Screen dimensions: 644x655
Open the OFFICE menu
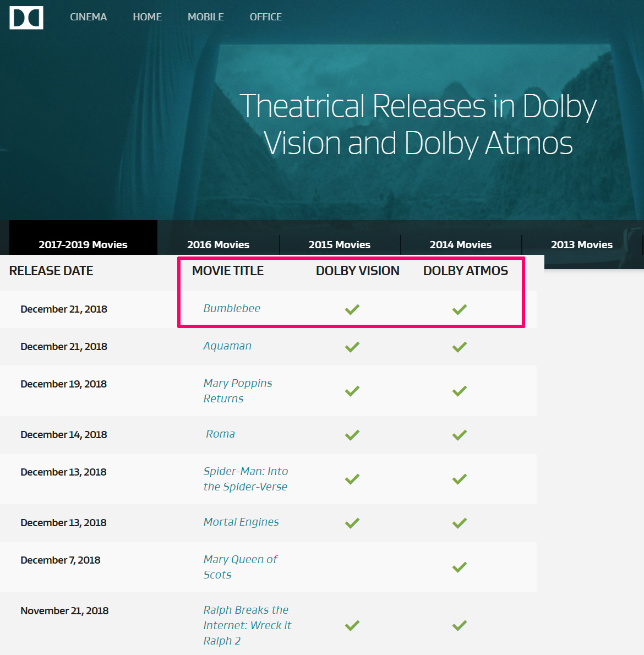point(266,17)
